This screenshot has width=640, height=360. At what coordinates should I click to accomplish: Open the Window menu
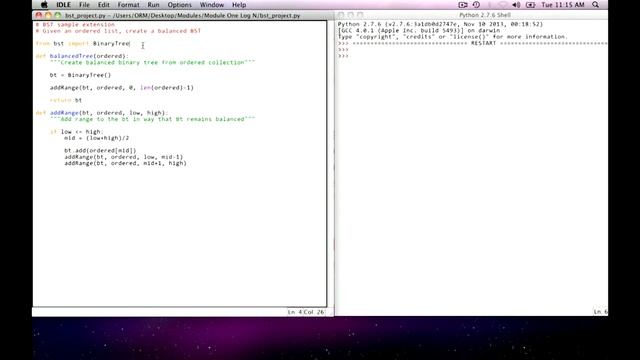tap(212, 5)
